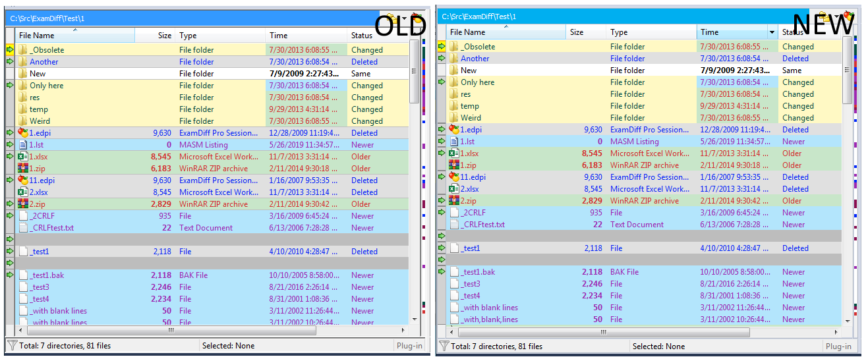Click the 'Older' status of 2.zip in OLD panel

361,204
